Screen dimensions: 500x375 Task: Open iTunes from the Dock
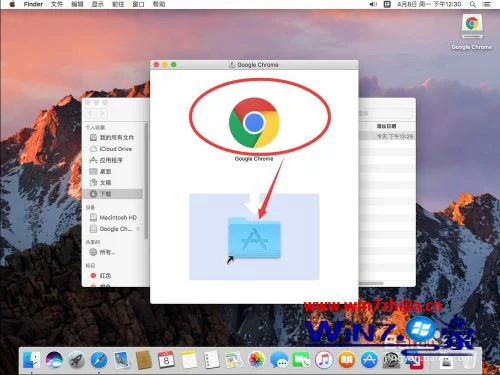pyautogui.click(x=324, y=360)
